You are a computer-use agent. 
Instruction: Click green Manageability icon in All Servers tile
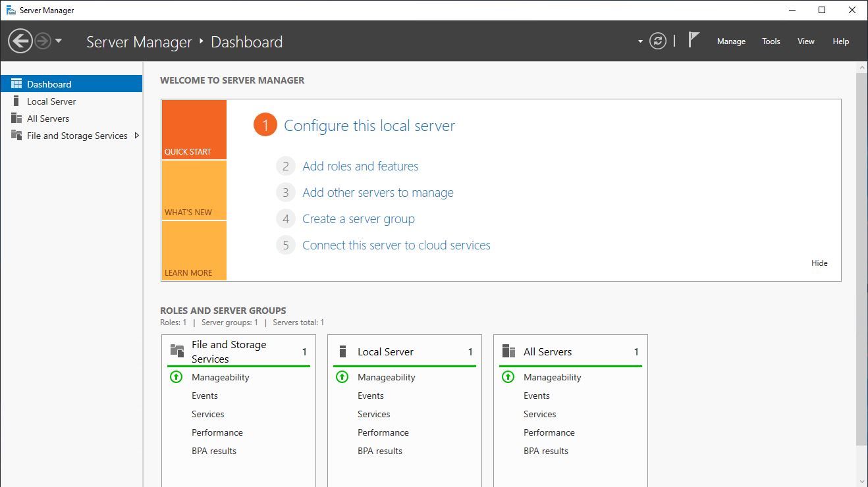(508, 377)
